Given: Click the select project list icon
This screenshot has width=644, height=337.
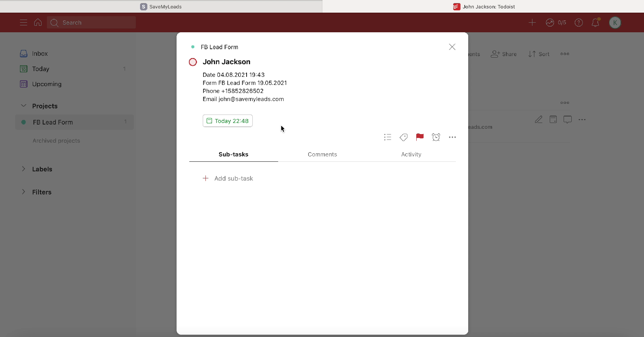Looking at the screenshot, I should [387, 137].
